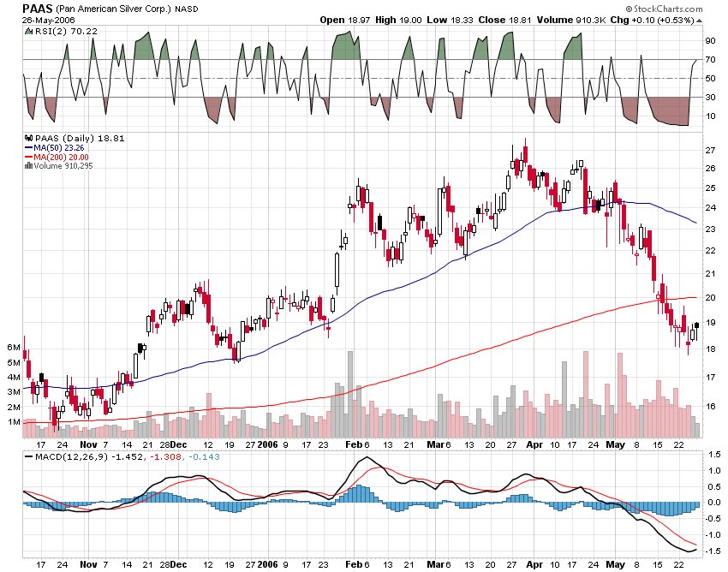728x572 pixels.
Task: Click the candlestick icon beside PAAS (Daily)
Action: [x=28, y=139]
